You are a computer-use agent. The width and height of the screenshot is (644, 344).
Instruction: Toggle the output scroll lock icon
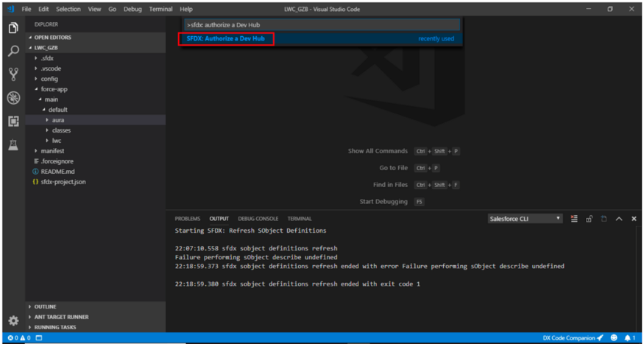(x=589, y=219)
